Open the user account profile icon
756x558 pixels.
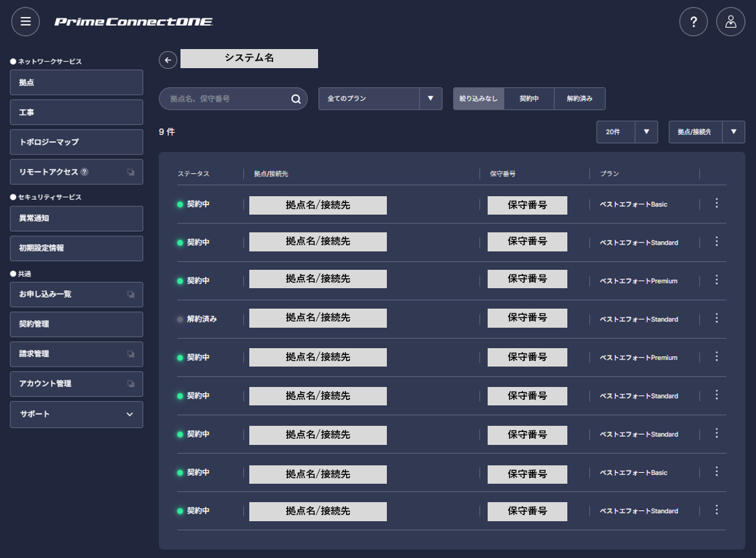[x=731, y=22]
